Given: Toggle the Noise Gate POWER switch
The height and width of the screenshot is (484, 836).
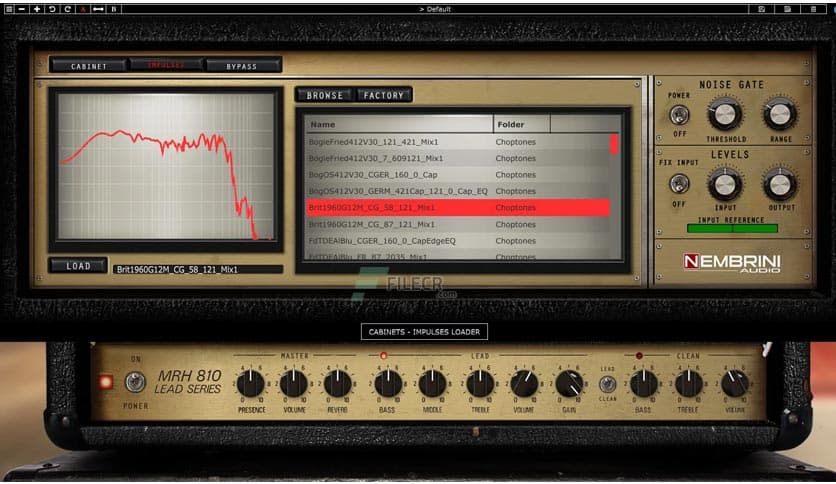Looking at the screenshot, I should [x=679, y=115].
